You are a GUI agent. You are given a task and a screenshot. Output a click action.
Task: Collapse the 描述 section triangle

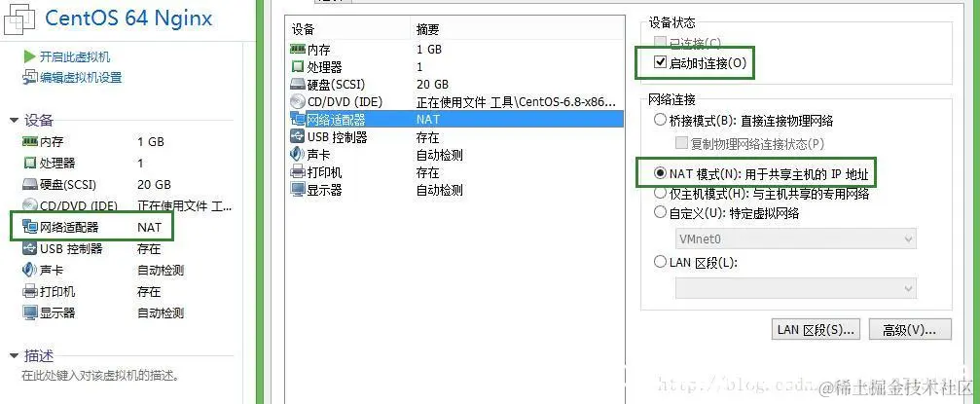point(15,356)
